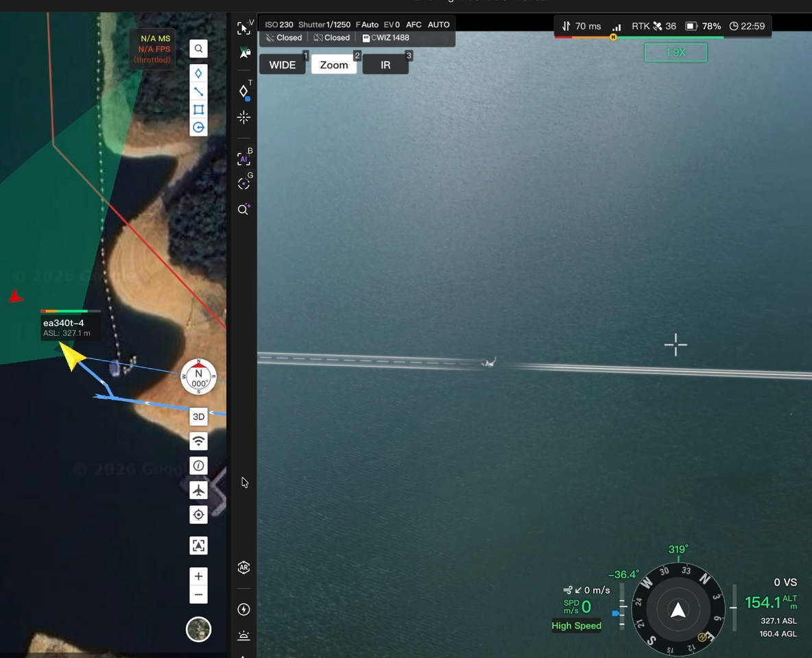812x658 pixels.
Task: Click the 160.4 AGL readout
Action: [778, 634]
